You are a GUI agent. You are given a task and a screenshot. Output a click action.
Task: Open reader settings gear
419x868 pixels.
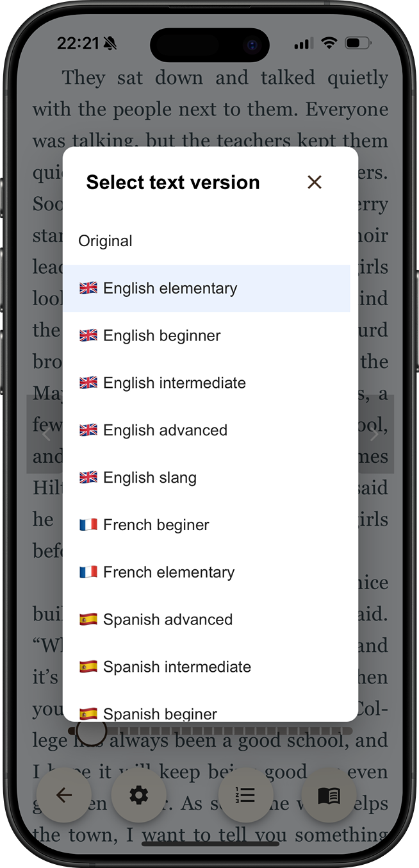[138, 796]
